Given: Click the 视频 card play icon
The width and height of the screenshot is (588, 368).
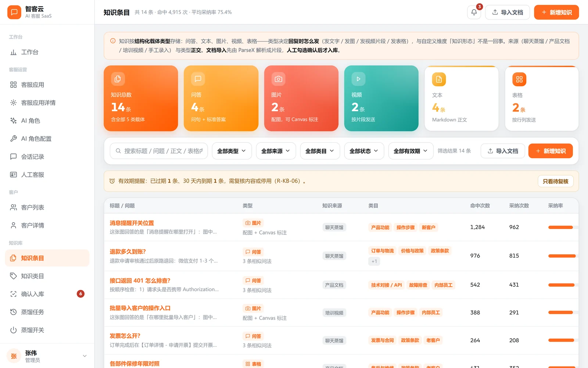Looking at the screenshot, I should (358, 79).
